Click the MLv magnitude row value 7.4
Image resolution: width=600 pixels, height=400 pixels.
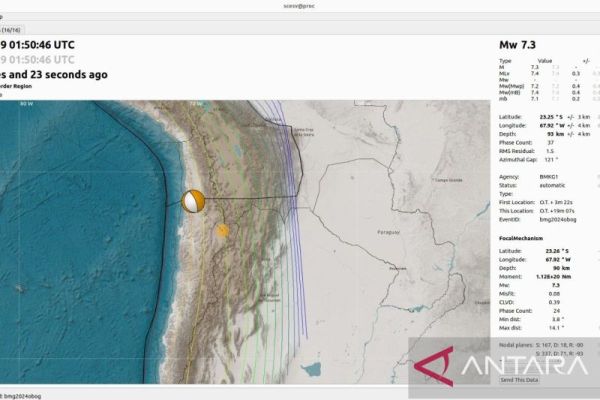pyautogui.click(x=535, y=73)
